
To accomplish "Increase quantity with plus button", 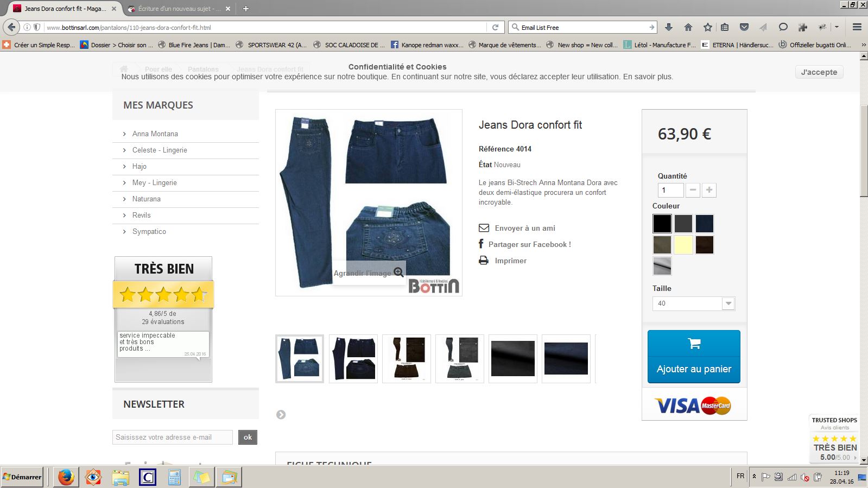I will [x=709, y=190].
